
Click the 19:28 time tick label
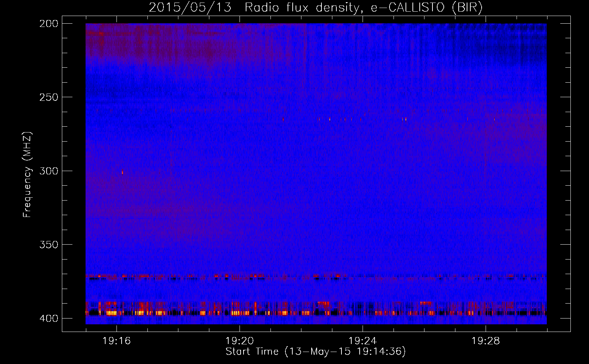coord(486,341)
